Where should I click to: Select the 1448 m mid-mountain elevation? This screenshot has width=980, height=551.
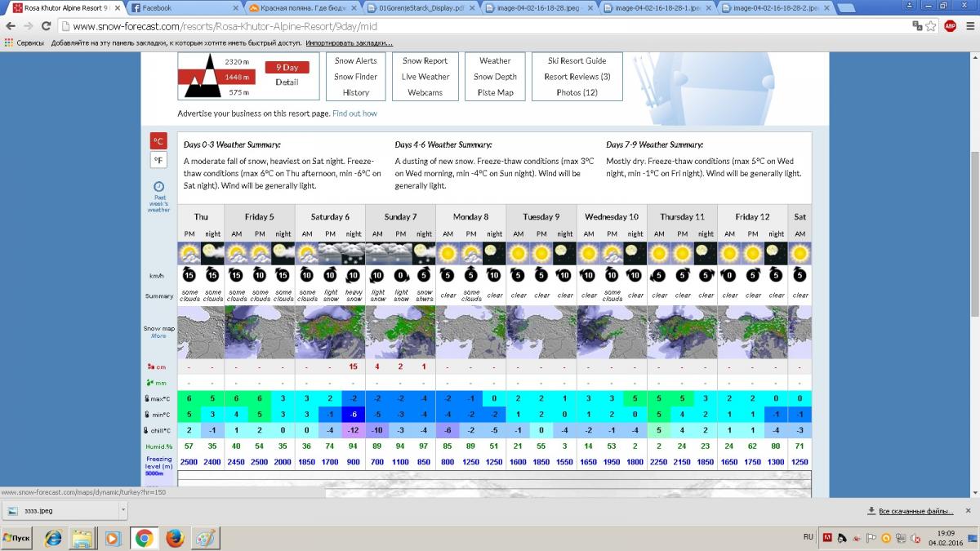[x=237, y=78]
